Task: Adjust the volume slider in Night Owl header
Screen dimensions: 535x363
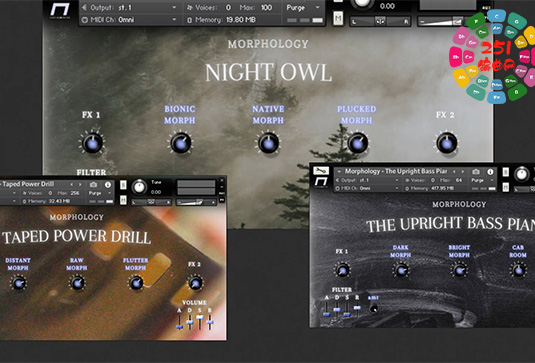Action: pos(442,21)
